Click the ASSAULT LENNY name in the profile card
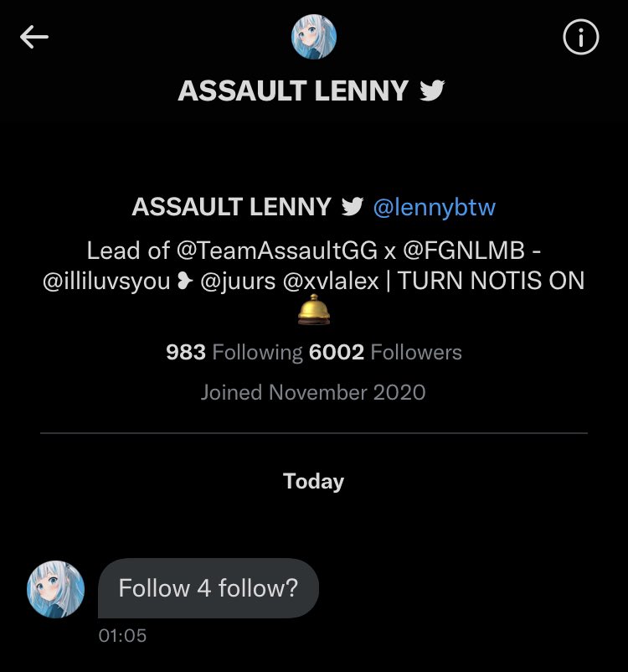Viewport: 628px width, 672px height. 232,207
